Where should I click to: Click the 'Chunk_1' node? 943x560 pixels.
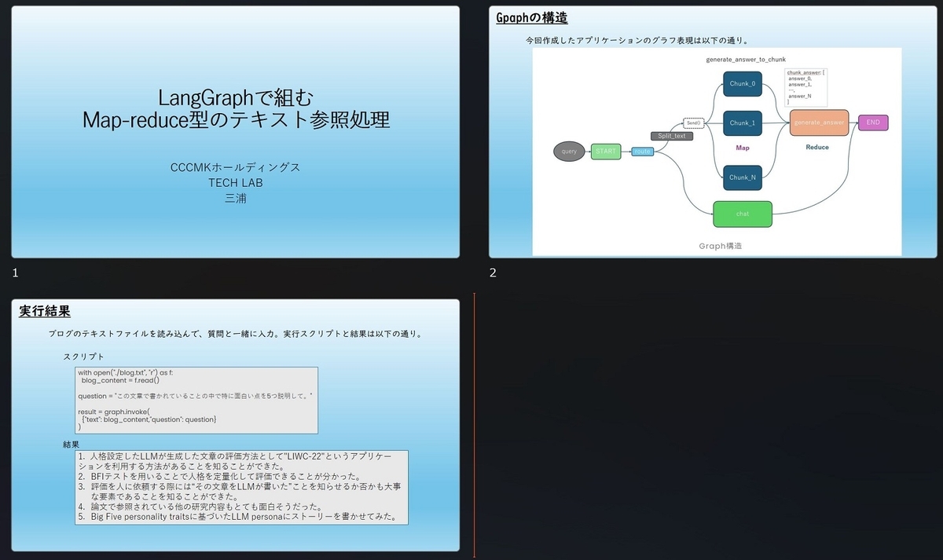(743, 123)
